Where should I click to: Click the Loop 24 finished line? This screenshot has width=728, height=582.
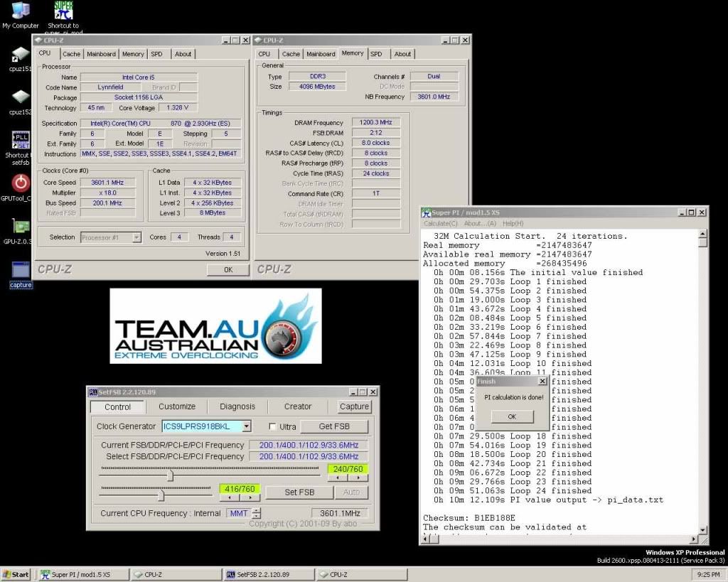[513, 490]
